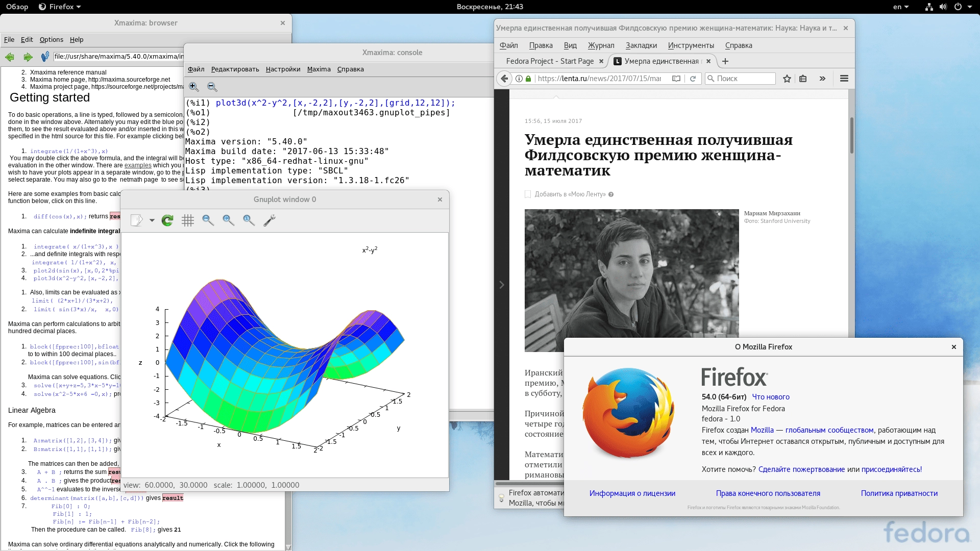This screenshot has width=980, height=551.
Task: Enable Firefox reader view
Action: (x=676, y=79)
